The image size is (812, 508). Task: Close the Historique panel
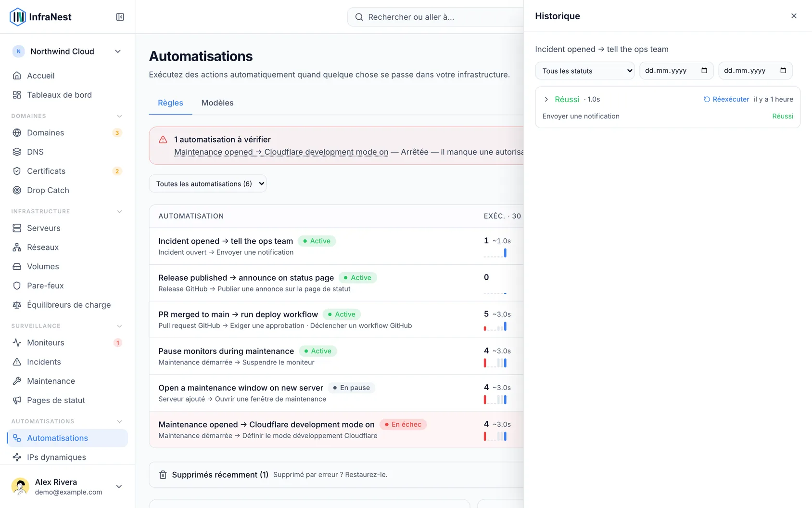coord(794,16)
